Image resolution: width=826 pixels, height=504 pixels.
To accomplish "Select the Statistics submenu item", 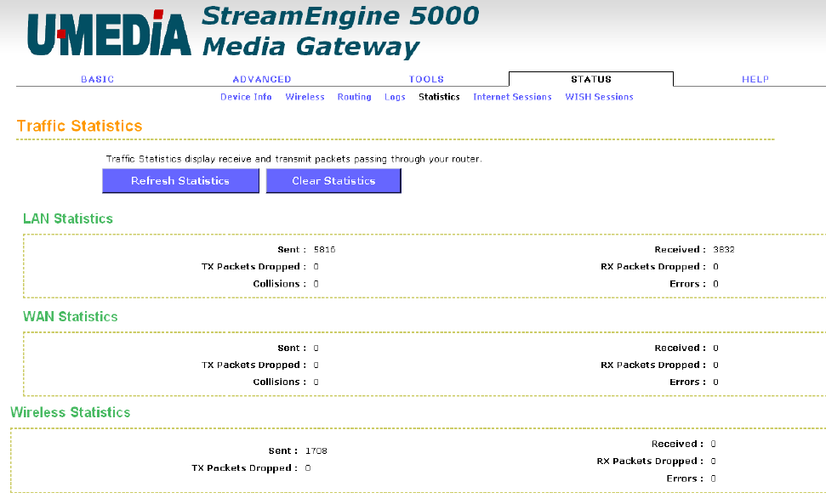I will click(439, 97).
